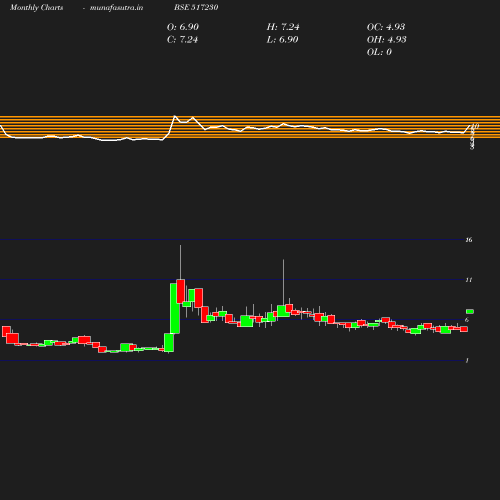
Task: Click the price axis label 6
Action: [467, 320]
